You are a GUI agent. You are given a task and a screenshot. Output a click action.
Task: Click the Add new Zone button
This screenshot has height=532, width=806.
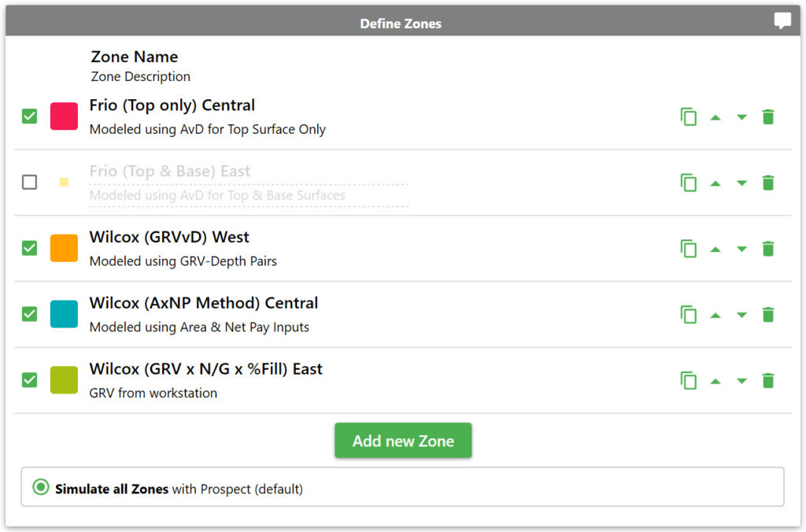(x=403, y=441)
